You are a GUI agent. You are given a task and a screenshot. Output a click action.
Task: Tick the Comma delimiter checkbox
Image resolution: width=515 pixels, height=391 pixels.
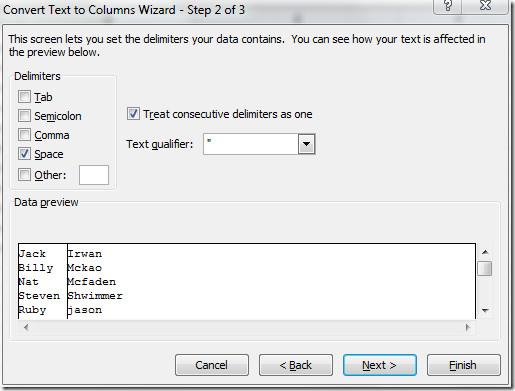click(x=24, y=135)
